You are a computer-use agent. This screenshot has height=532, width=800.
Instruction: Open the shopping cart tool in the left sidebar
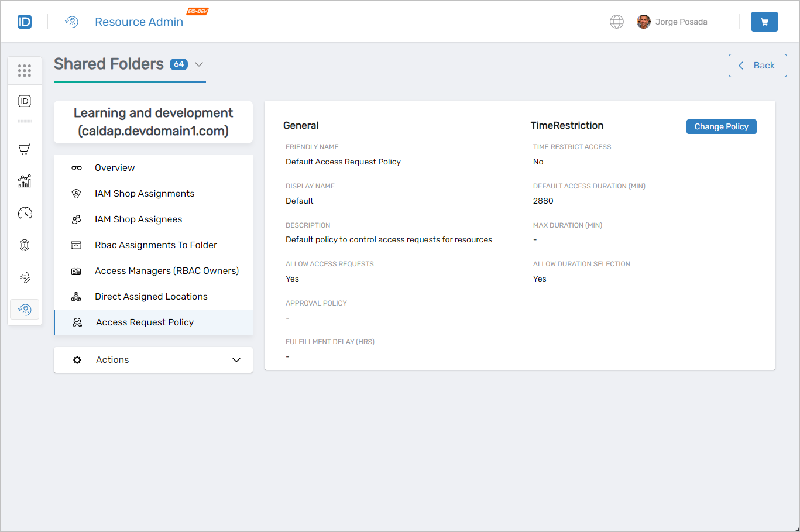coord(24,149)
